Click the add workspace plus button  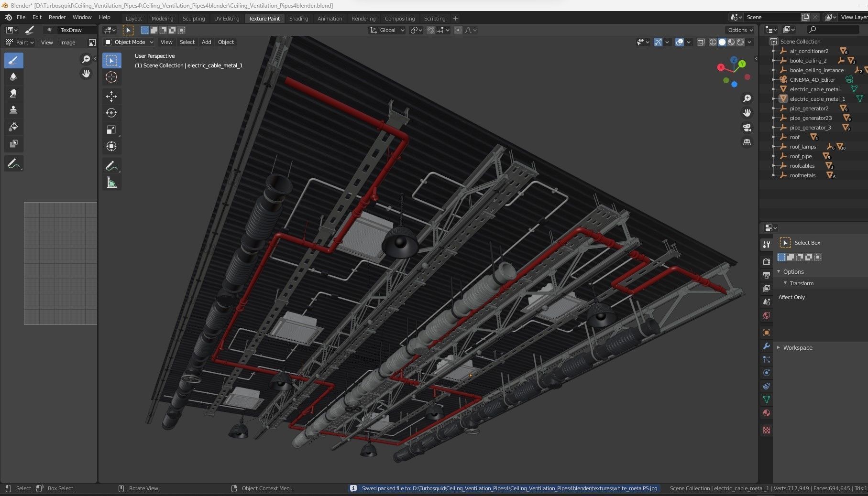click(455, 19)
